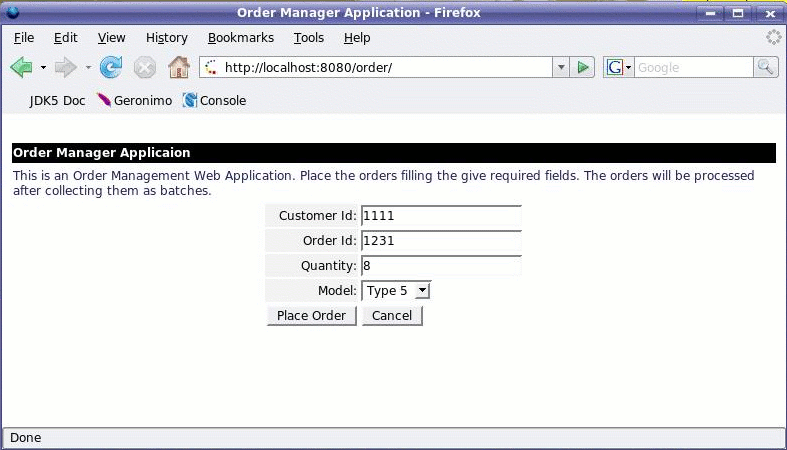
Task: Click the magnifier search icon
Action: [766, 67]
